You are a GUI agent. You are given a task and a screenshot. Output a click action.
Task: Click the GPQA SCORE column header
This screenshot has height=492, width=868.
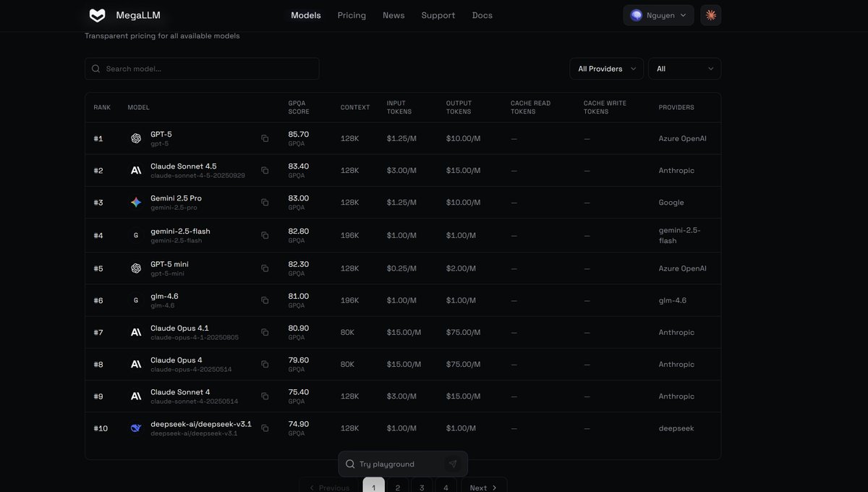click(299, 107)
